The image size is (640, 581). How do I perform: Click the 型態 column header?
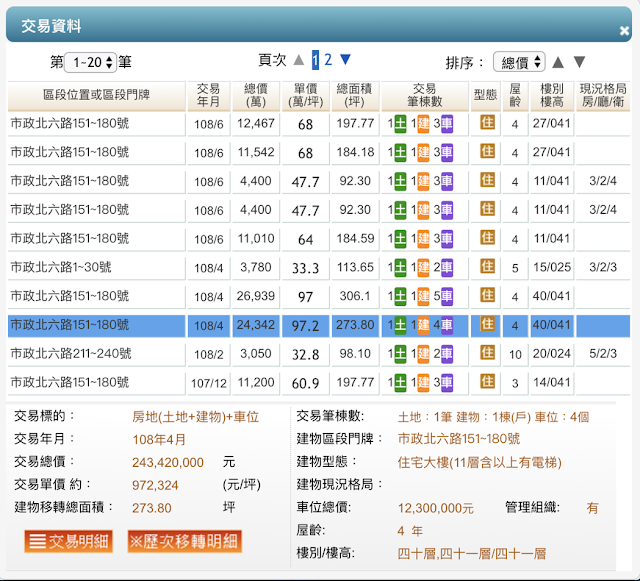click(x=485, y=96)
